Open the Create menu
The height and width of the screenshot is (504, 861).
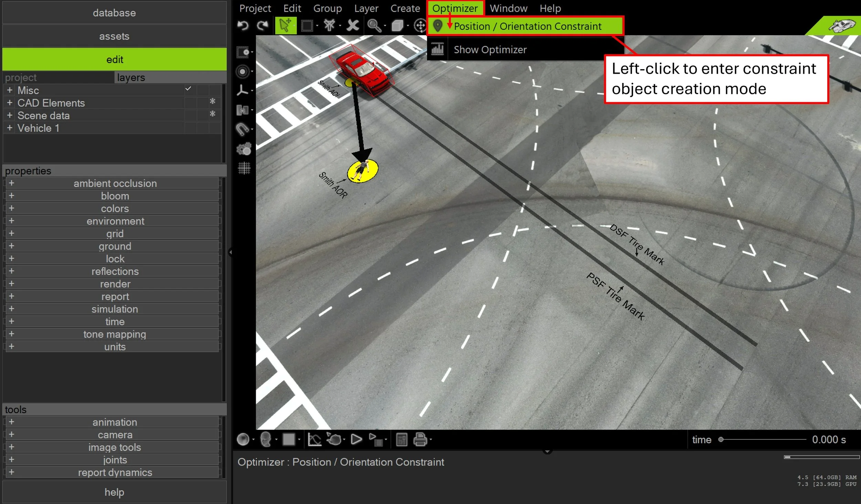[405, 8]
